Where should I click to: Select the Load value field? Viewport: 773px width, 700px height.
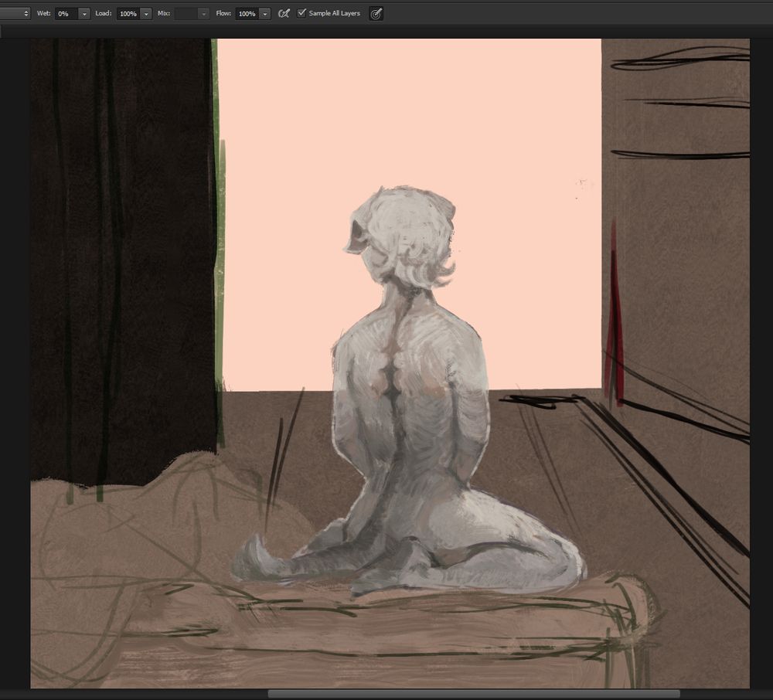tap(126, 13)
